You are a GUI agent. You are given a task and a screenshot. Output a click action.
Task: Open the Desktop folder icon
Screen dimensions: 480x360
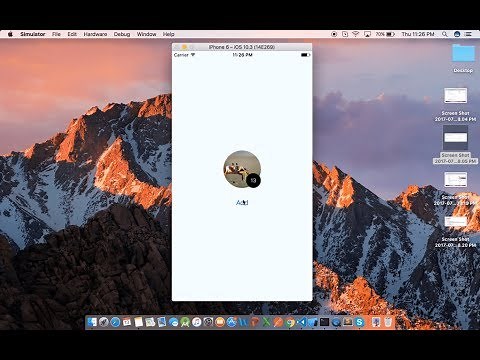click(x=463, y=53)
